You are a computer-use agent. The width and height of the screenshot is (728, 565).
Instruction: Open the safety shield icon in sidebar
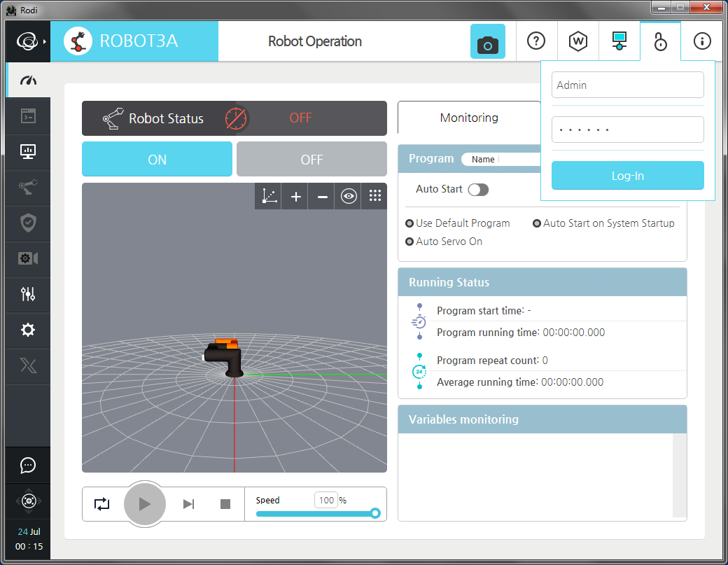[x=28, y=223]
